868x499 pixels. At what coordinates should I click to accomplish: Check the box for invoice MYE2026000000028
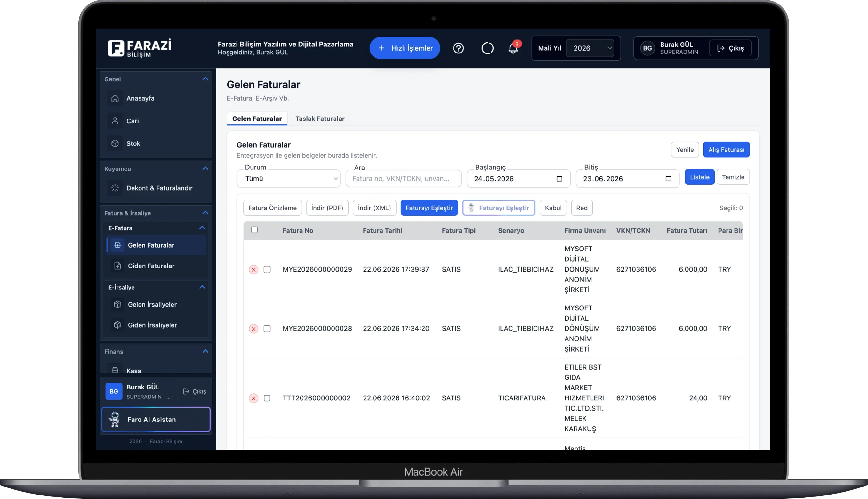click(267, 329)
